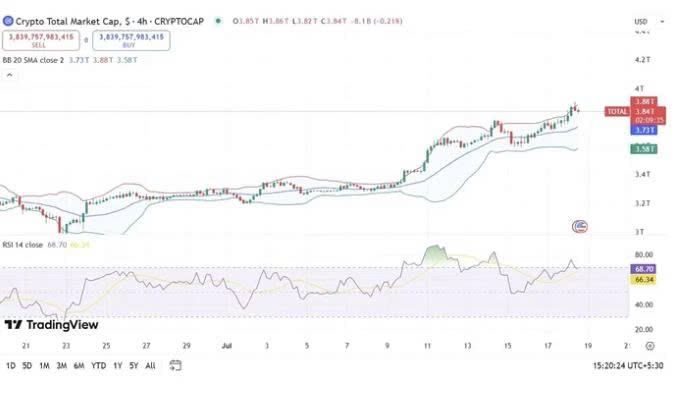The height and width of the screenshot is (393, 675).
Task: Switch to the 3M time range
Action: [62, 366]
